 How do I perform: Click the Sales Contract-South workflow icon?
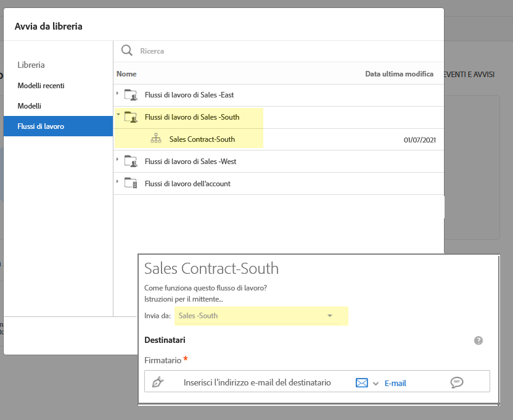(x=156, y=139)
